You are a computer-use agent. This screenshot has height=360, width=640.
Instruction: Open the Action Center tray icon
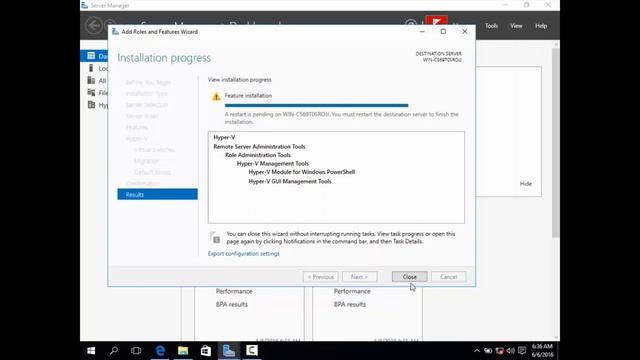coord(522,351)
